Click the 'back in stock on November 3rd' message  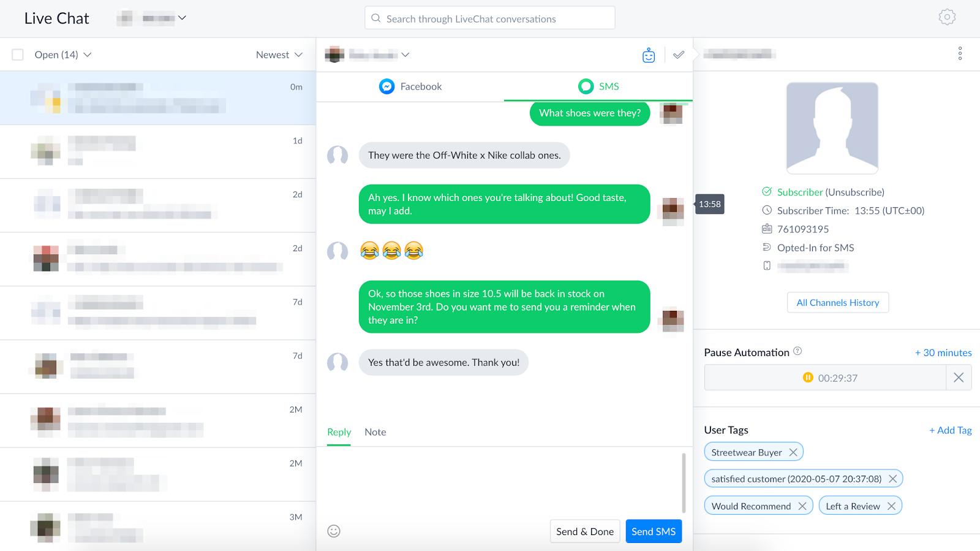pyautogui.click(x=504, y=307)
